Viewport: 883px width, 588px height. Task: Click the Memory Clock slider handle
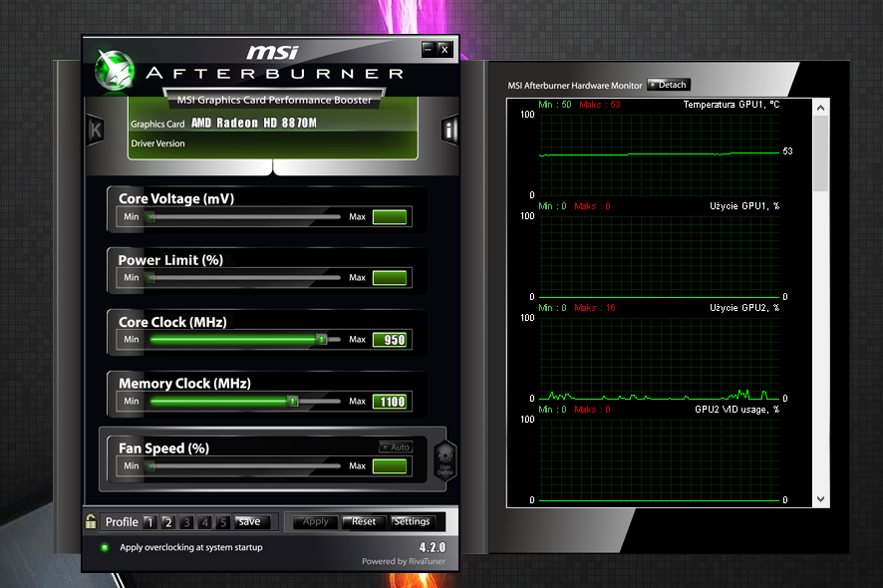pos(292,401)
